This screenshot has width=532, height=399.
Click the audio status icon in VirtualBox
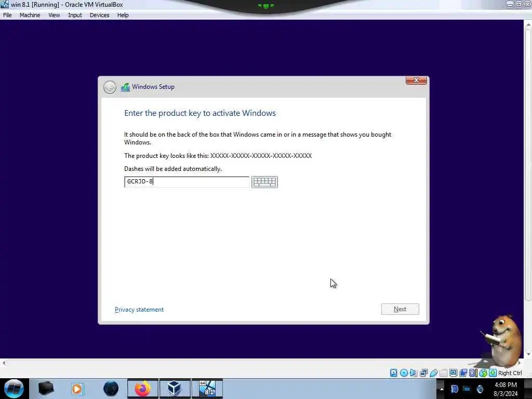coord(413,373)
